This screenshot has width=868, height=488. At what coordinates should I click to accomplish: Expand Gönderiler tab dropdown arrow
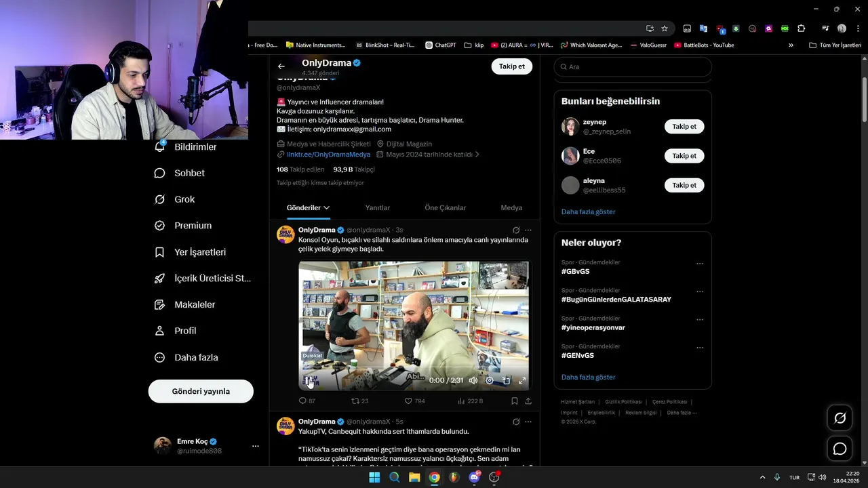(x=326, y=208)
